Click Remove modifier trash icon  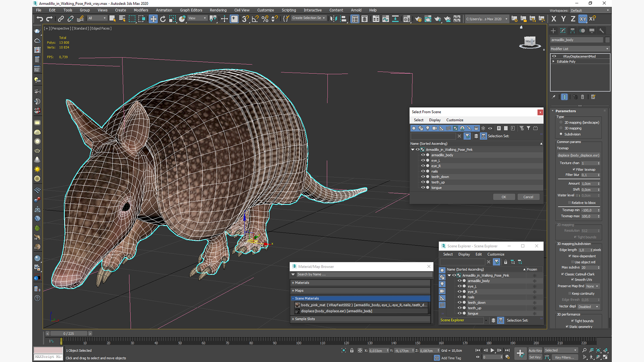[x=583, y=97]
